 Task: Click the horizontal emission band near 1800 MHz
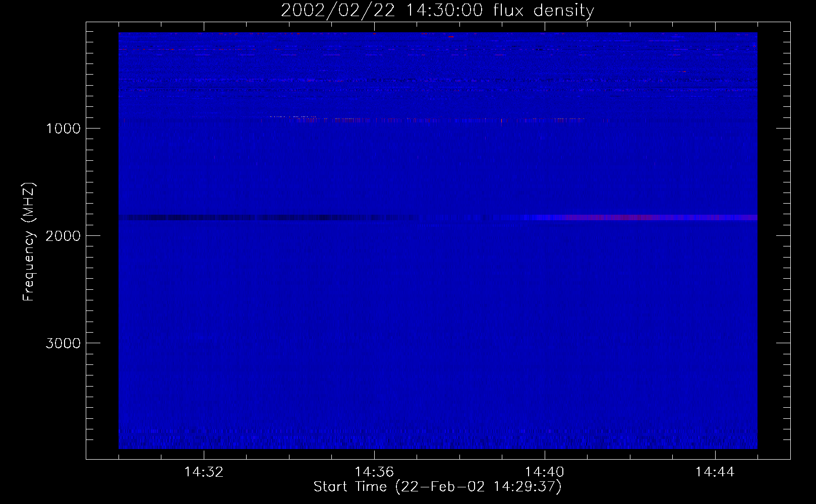pyautogui.click(x=438, y=218)
